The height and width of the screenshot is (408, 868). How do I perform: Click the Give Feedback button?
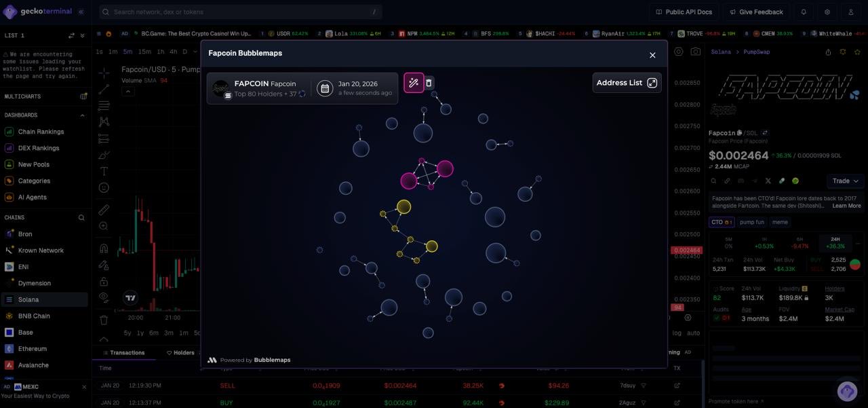pyautogui.click(x=756, y=12)
